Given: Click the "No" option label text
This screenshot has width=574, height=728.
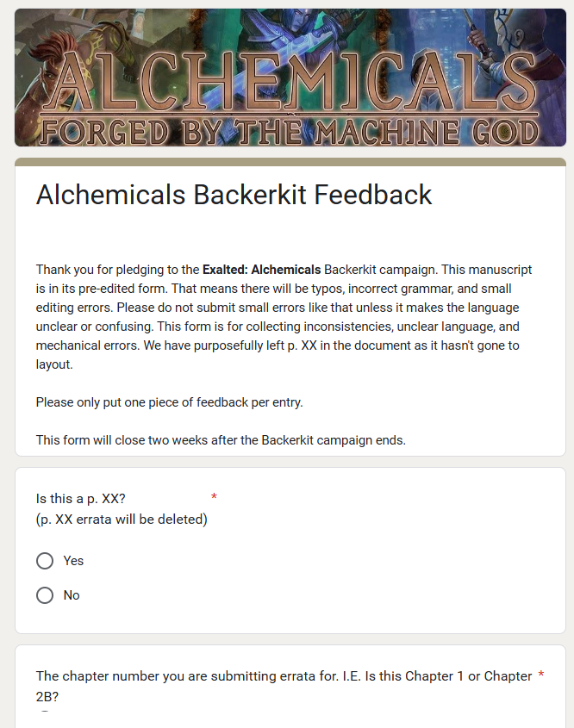Looking at the screenshot, I should [x=72, y=595].
